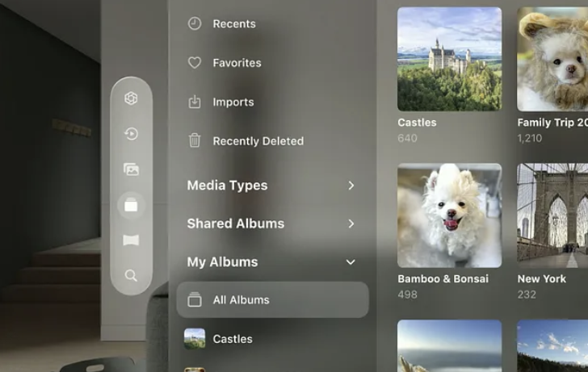Open the Search tab icon
588x372 pixels.
tap(131, 275)
